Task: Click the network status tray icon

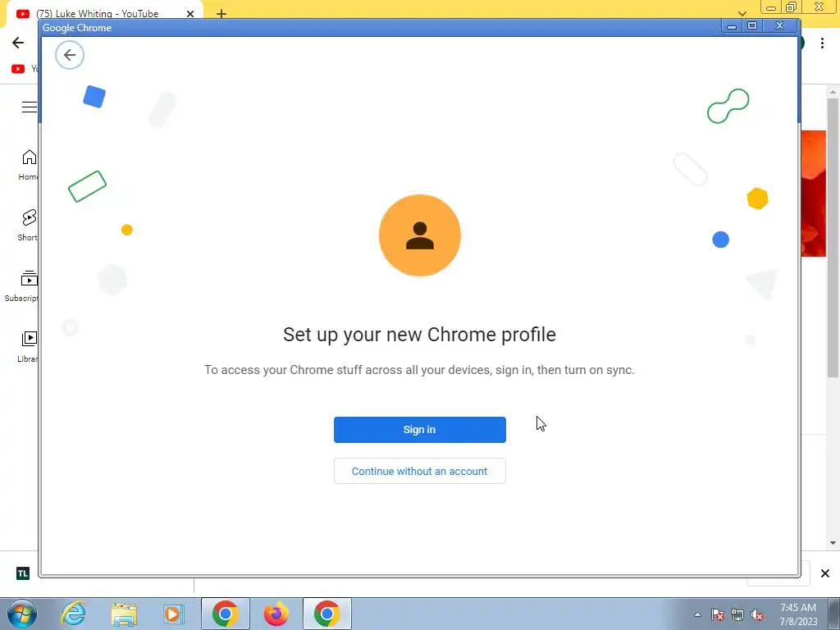Action: (737, 614)
